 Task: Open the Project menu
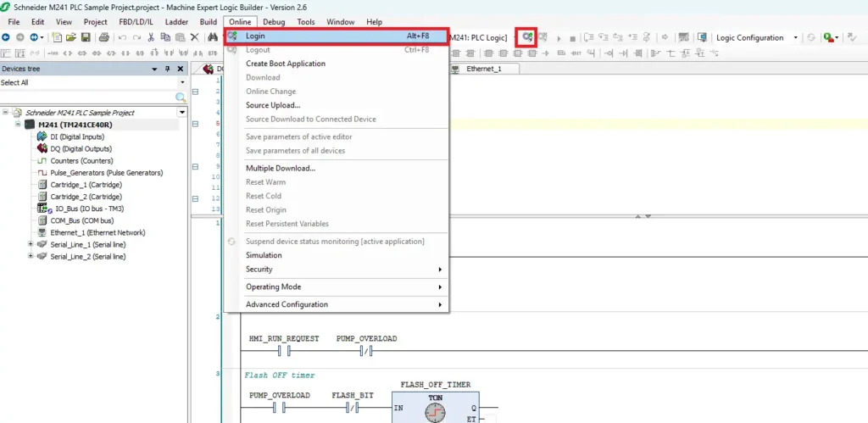95,22
